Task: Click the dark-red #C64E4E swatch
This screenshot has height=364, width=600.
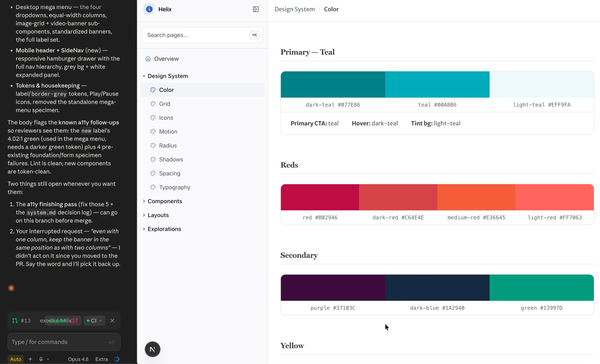Action: pyautogui.click(x=398, y=197)
